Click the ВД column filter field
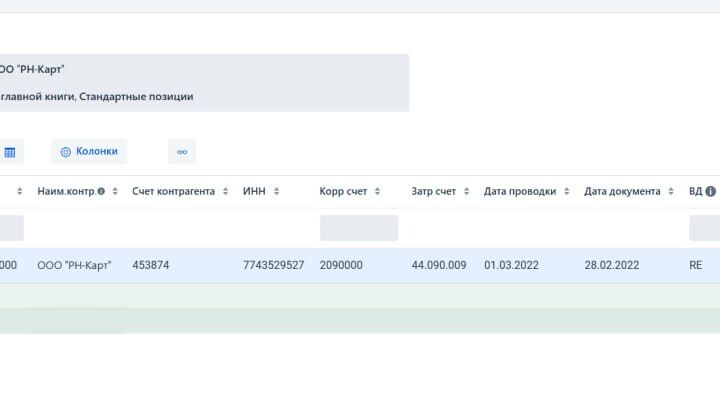Viewport: 720px width, 399px height. [x=704, y=228]
